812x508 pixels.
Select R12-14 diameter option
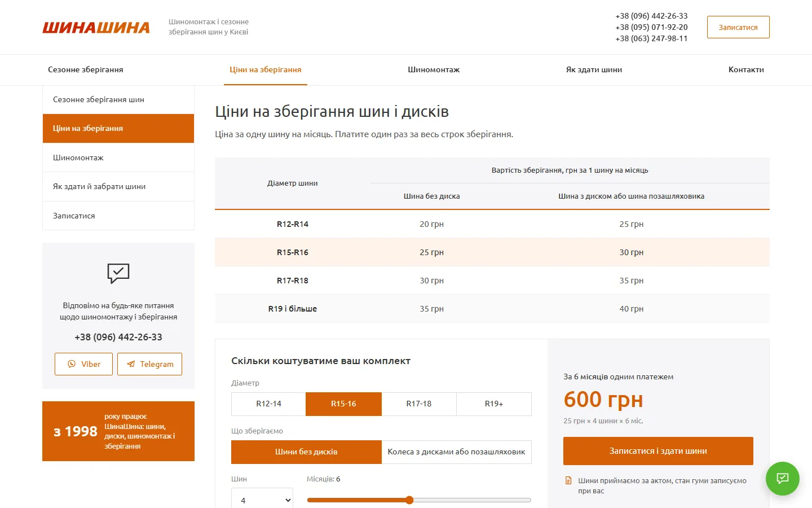click(268, 404)
